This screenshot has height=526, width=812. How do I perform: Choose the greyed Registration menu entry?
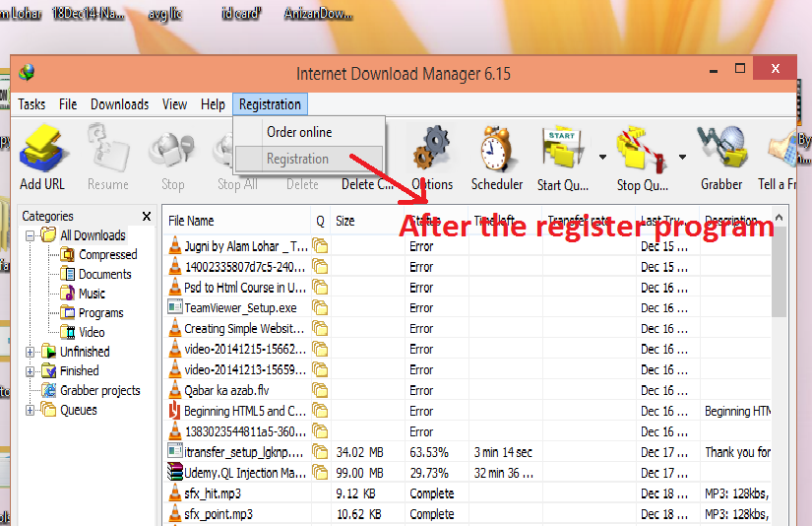click(310, 159)
